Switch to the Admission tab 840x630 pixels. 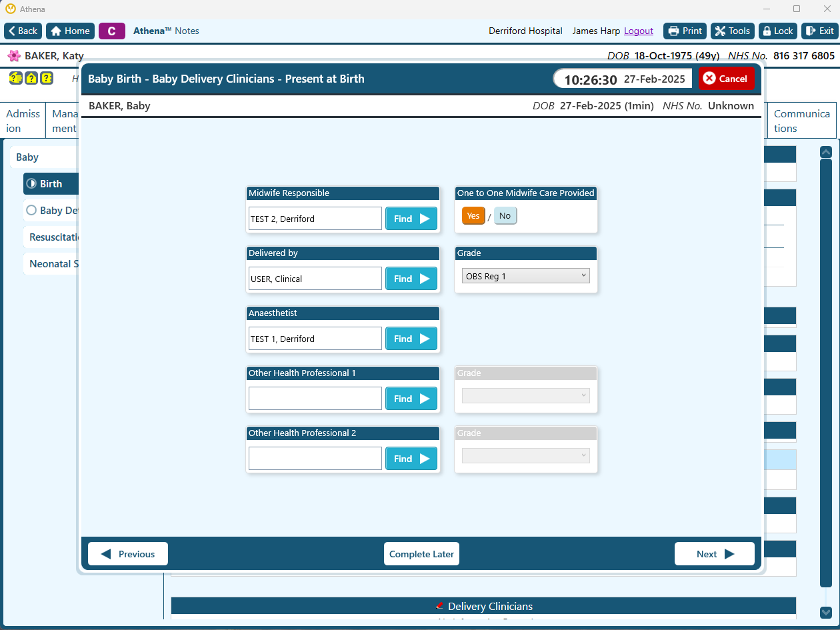tap(23, 121)
